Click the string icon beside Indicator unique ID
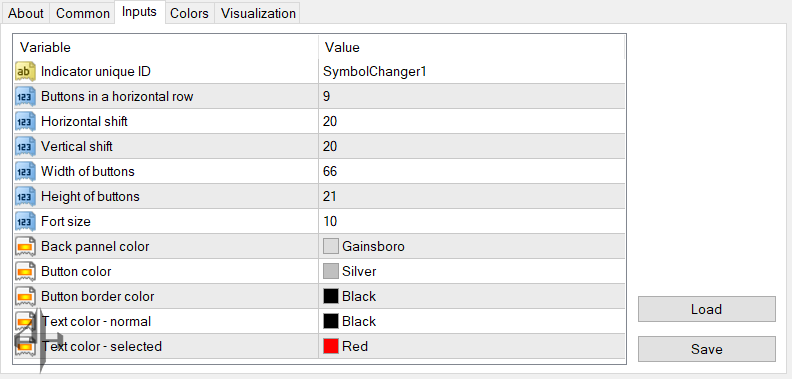This screenshot has width=792, height=379. 25,72
